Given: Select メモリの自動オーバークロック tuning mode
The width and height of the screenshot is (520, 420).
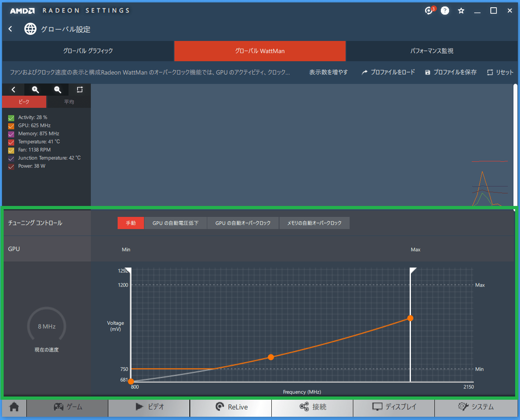Looking at the screenshot, I should point(314,223).
